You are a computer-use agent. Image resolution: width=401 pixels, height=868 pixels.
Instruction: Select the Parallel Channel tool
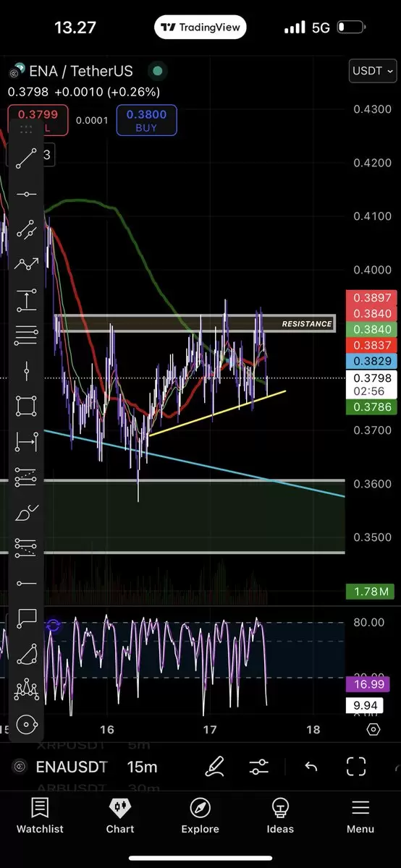27,229
